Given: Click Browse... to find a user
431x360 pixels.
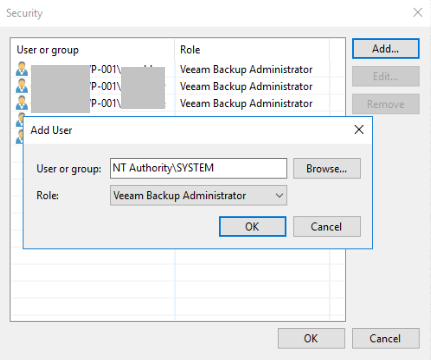Looking at the screenshot, I should pos(327,168).
